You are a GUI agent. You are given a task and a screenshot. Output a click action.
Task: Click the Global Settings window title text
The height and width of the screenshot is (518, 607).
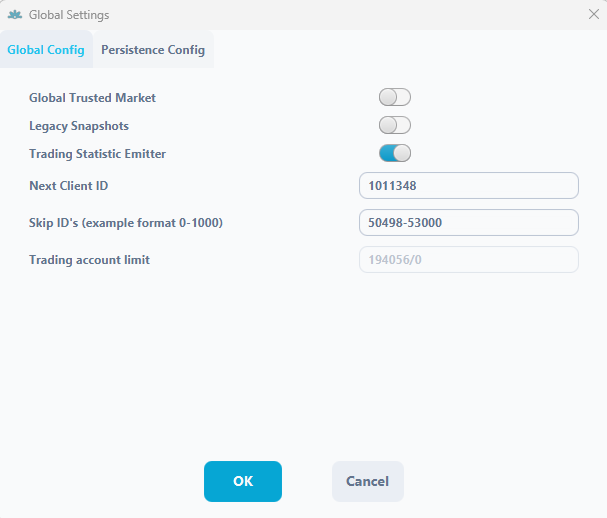click(69, 15)
